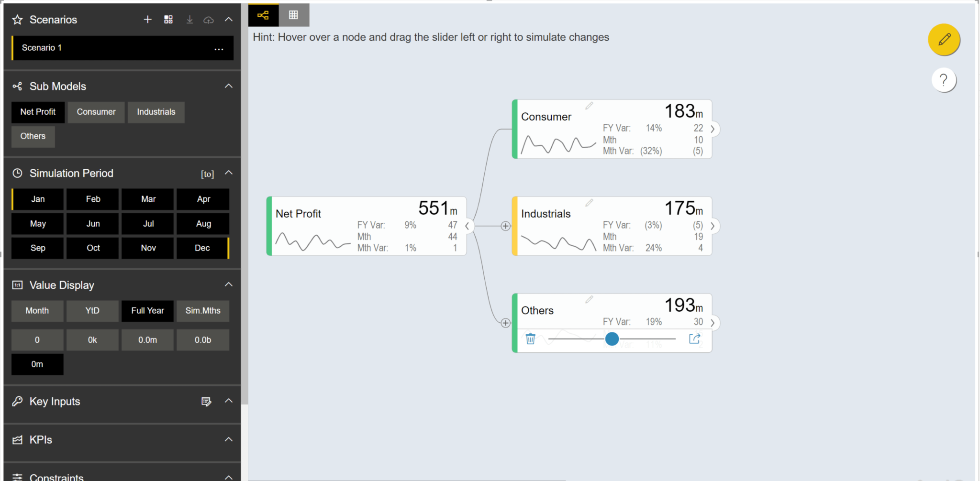Image resolution: width=980 pixels, height=481 pixels.
Task: Select the Consumer sub model
Action: click(x=96, y=112)
